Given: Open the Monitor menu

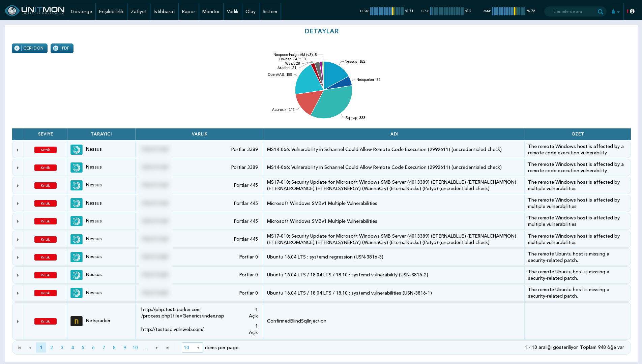Looking at the screenshot, I should click(211, 11).
